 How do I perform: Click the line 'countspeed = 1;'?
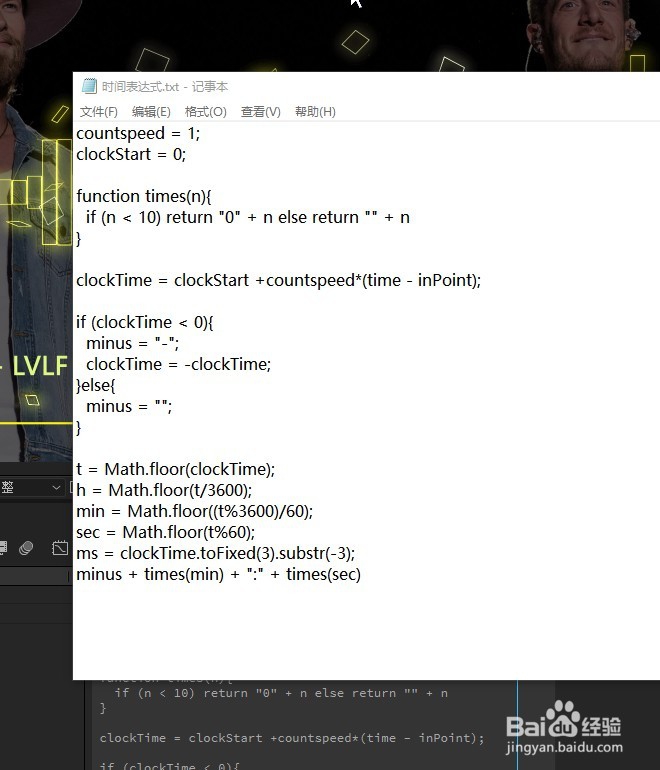[x=138, y=134]
